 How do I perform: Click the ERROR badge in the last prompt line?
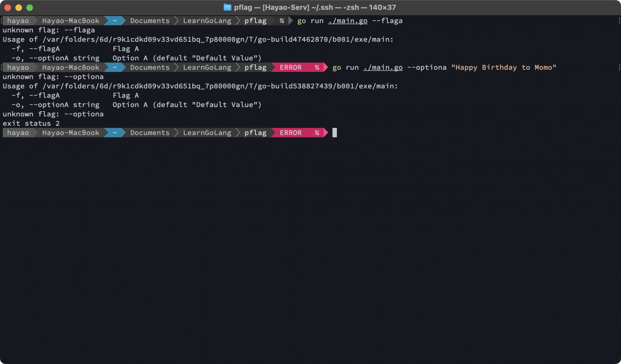[x=290, y=132]
